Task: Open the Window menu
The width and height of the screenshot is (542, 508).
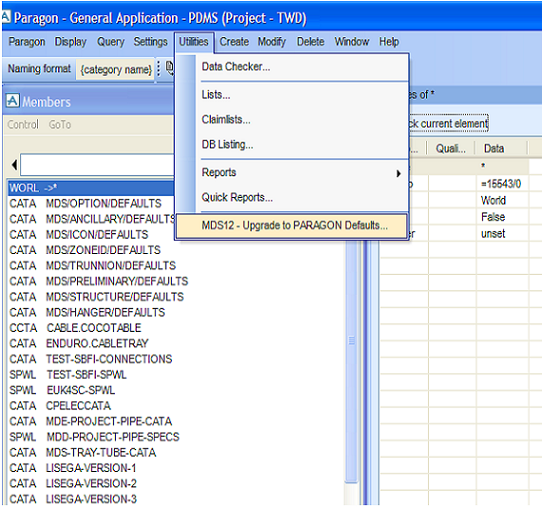Action: pos(352,42)
